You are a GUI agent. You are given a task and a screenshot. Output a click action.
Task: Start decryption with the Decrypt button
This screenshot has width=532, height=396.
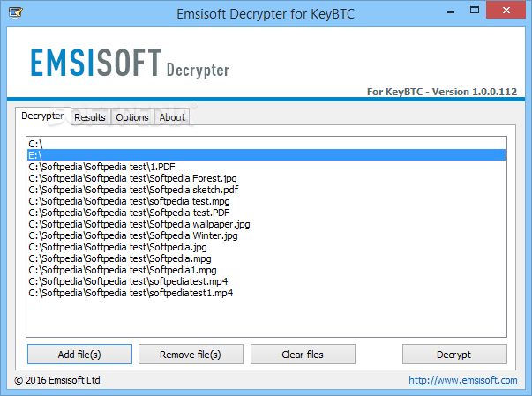tap(454, 355)
